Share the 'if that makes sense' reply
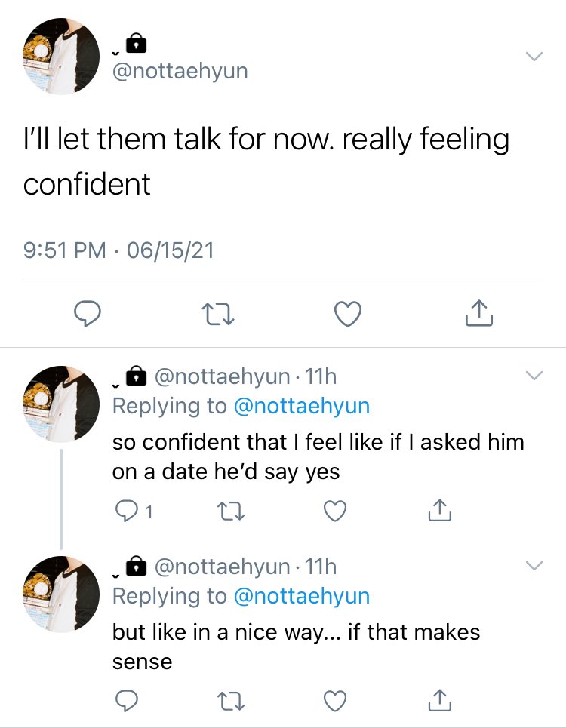The image size is (566, 728). [439, 701]
